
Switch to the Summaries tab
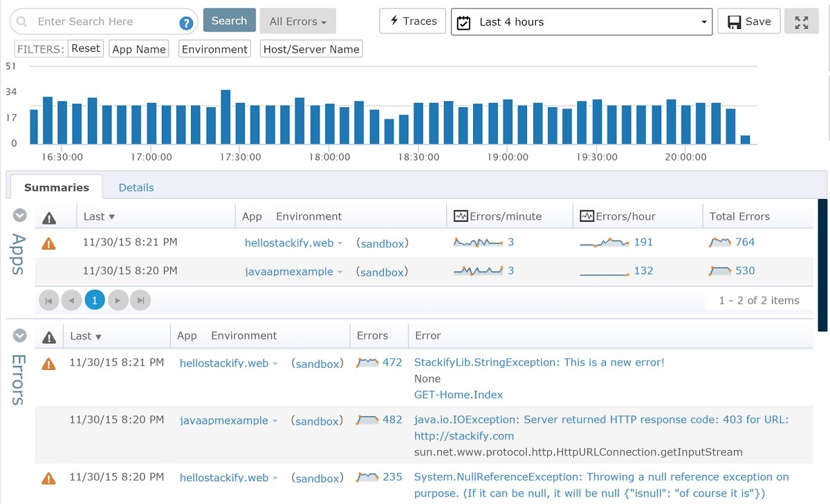tap(57, 187)
